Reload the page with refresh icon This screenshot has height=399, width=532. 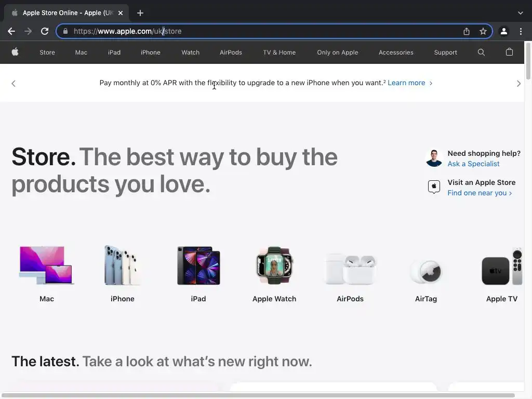45,31
